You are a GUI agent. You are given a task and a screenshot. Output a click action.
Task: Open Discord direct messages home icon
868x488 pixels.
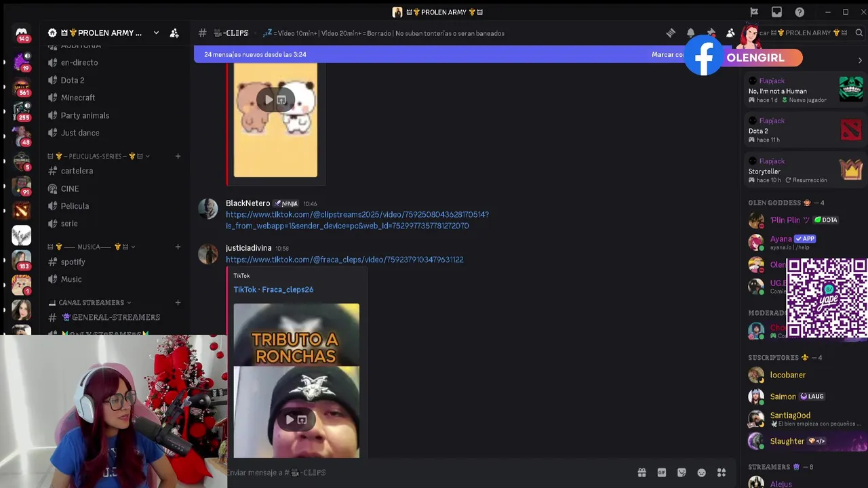(x=22, y=33)
